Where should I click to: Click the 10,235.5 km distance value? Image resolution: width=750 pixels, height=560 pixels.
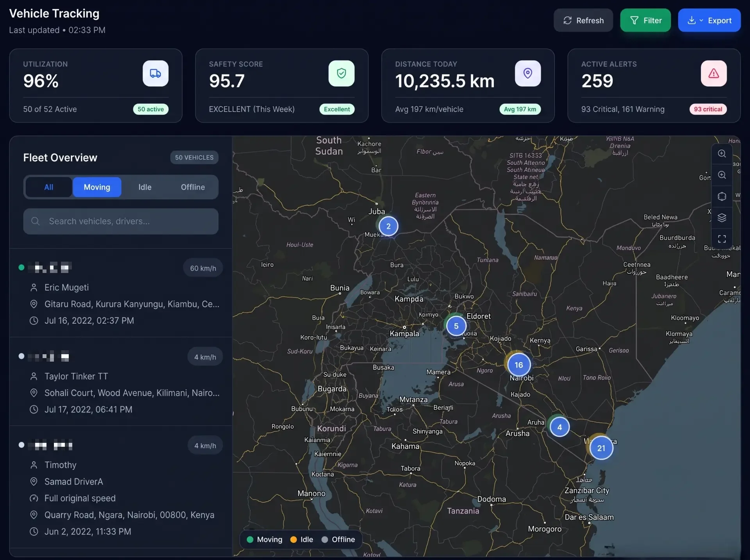click(x=445, y=81)
